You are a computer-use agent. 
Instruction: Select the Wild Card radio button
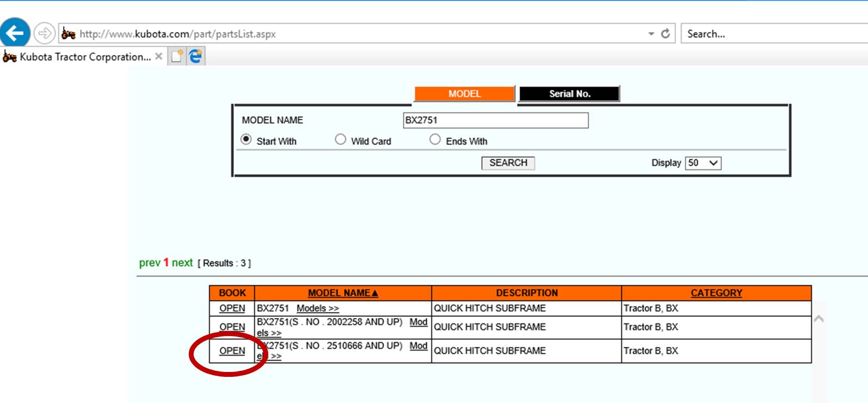[x=340, y=139]
